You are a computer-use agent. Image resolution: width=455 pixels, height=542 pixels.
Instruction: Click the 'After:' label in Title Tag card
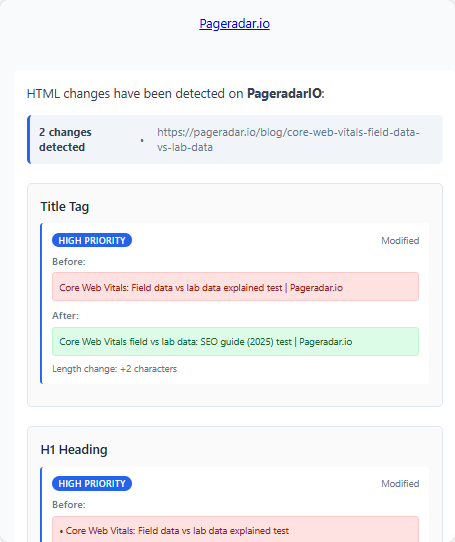(x=65, y=316)
